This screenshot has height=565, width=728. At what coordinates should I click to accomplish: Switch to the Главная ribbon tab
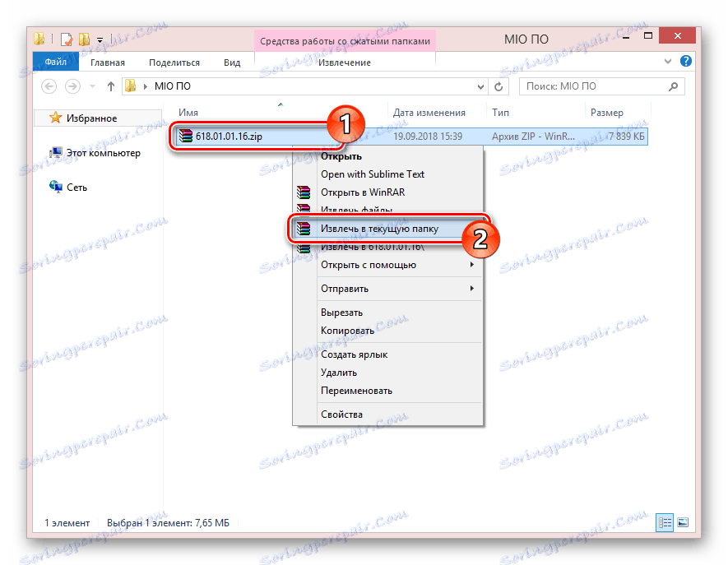pos(107,63)
